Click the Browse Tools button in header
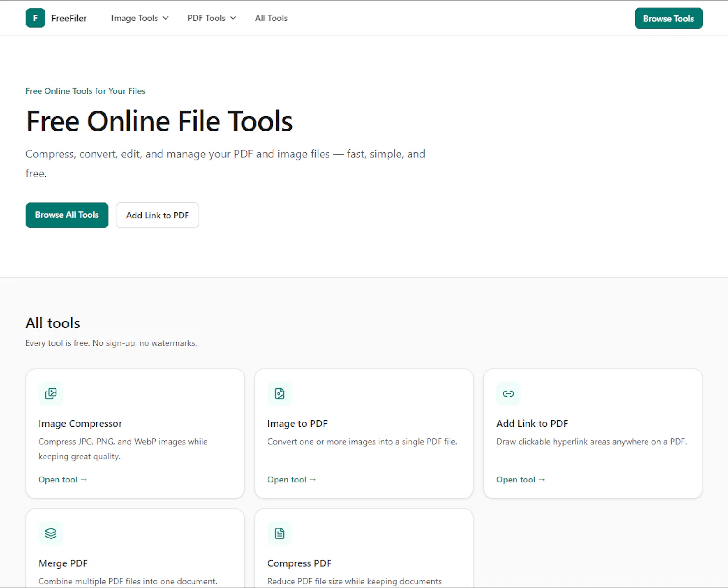The height and width of the screenshot is (588, 728). pyautogui.click(x=668, y=18)
